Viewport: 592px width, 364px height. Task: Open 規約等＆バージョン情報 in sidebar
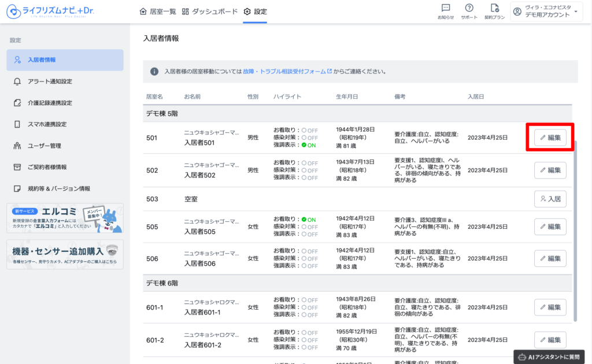[x=58, y=188]
